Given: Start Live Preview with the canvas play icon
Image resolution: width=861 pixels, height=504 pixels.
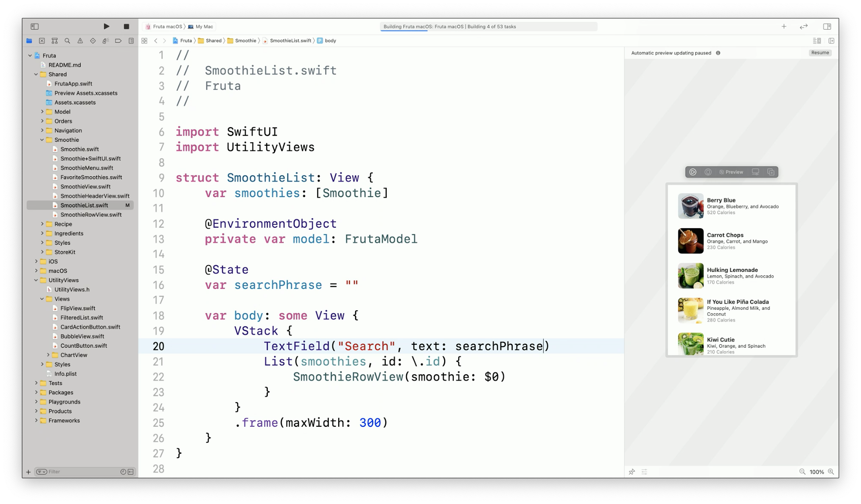Looking at the screenshot, I should point(693,172).
